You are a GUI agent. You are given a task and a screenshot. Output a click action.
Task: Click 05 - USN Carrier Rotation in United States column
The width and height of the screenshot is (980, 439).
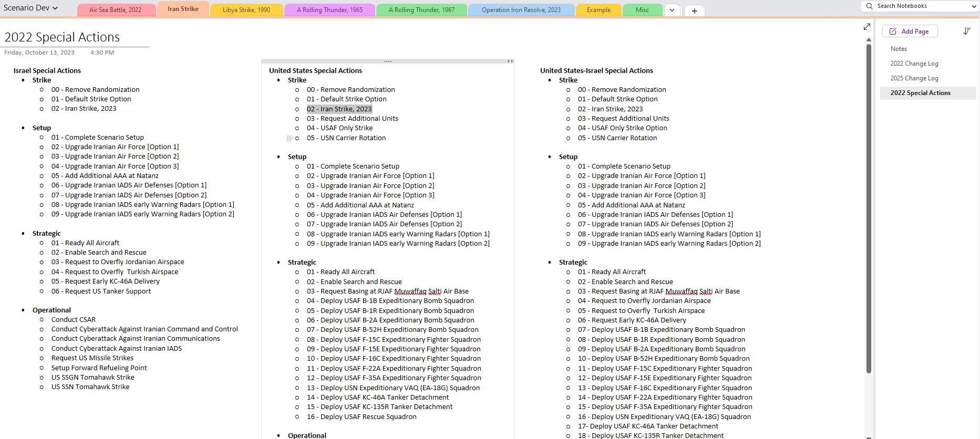click(346, 138)
